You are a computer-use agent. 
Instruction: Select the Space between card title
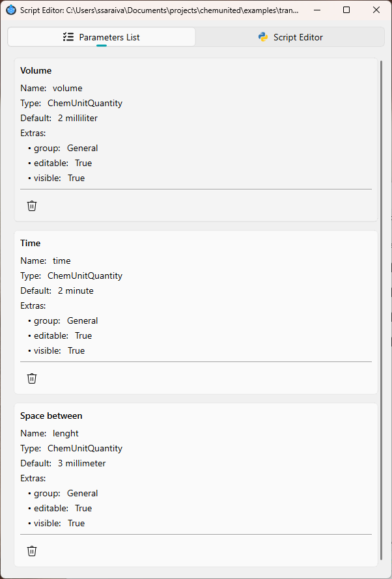point(51,416)
